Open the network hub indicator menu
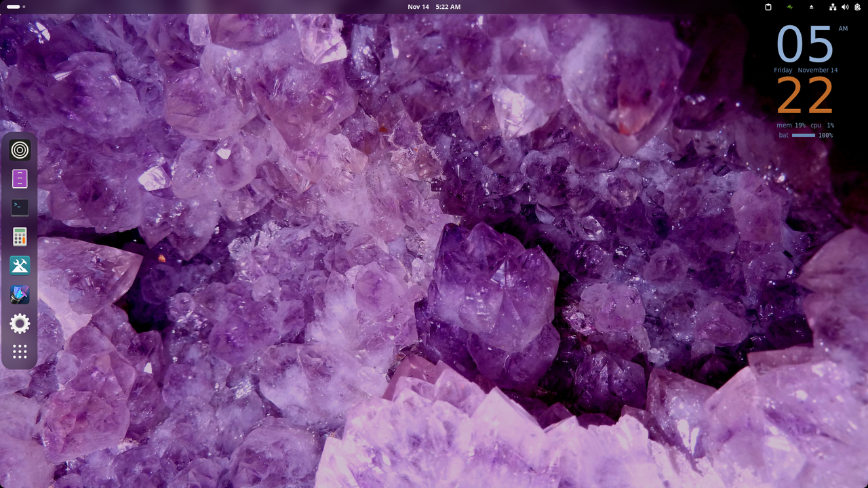This screenshot has width=868, height=488. [833, 7]
